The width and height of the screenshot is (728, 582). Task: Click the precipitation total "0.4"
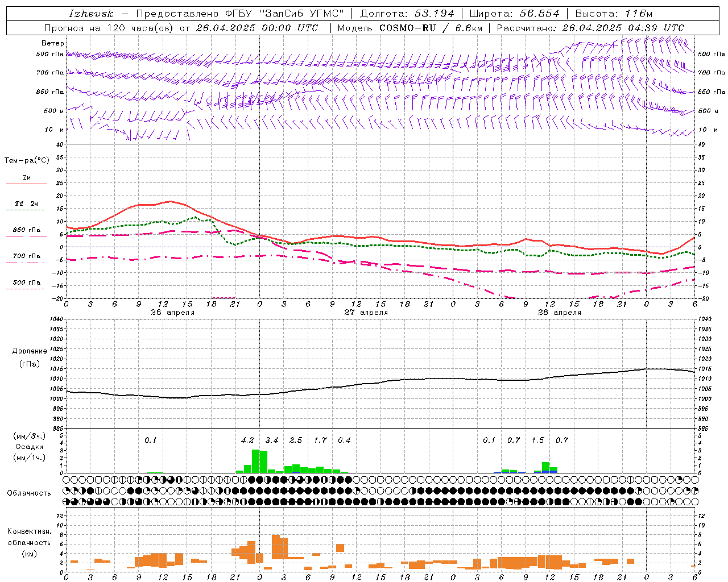(x=344, y=440)
